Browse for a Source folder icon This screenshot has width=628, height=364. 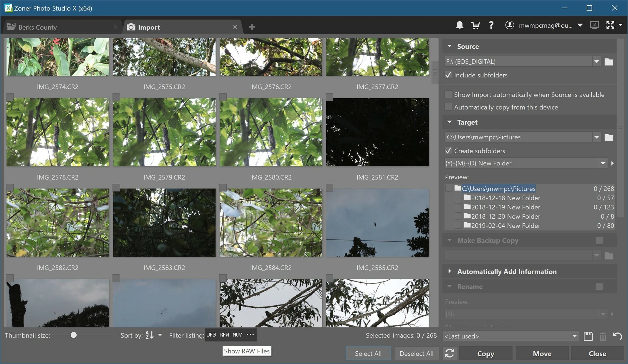609,61
